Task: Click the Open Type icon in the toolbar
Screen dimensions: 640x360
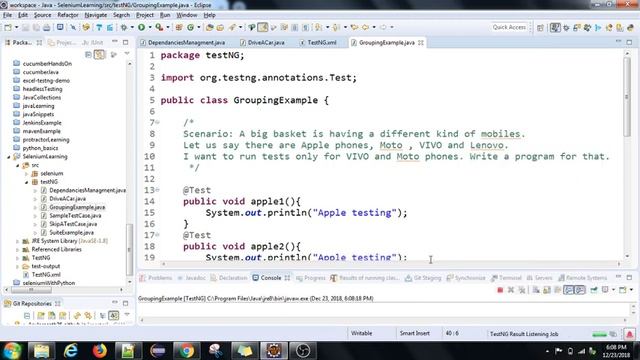Action: click(x=209, y=27)
